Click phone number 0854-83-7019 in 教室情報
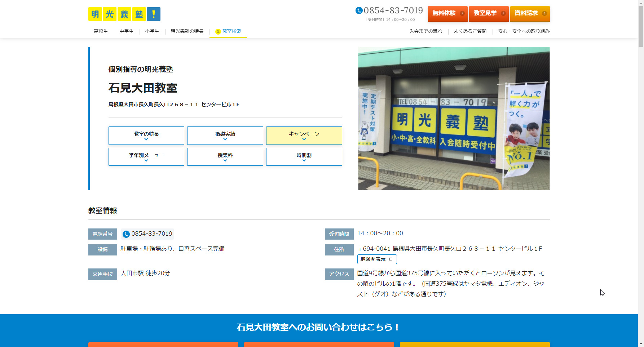The height and width of the screenshot is (347, 644). tap(152, 234)
